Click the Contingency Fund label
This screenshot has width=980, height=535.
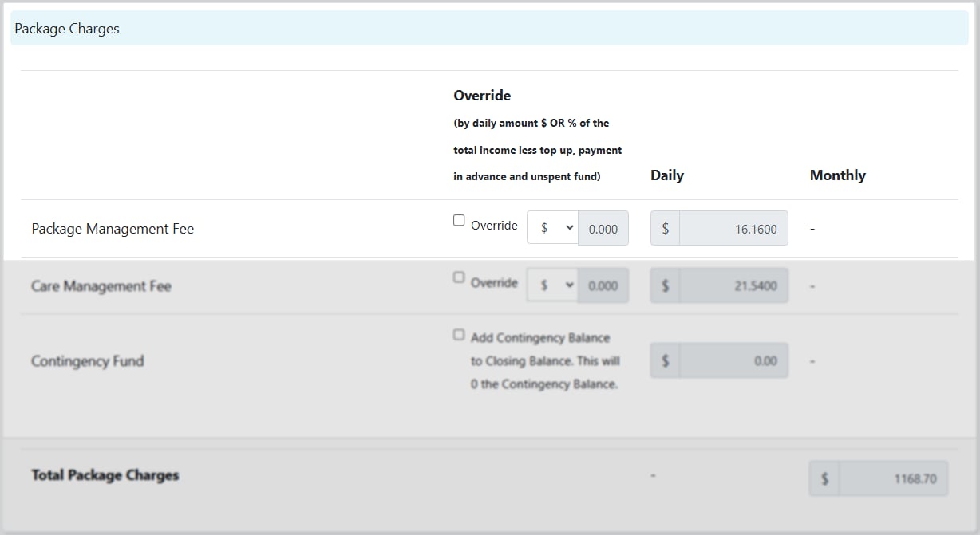click(88, 361)
